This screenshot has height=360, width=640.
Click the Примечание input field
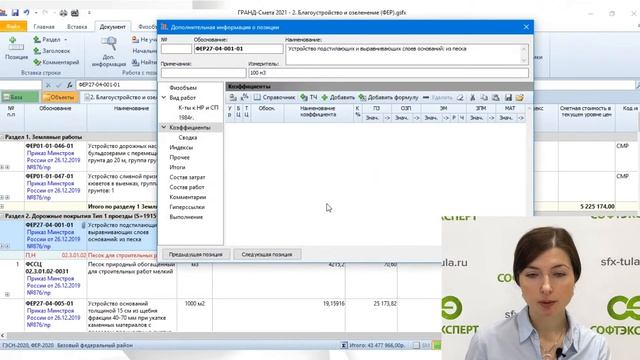[x=203, y=73]
